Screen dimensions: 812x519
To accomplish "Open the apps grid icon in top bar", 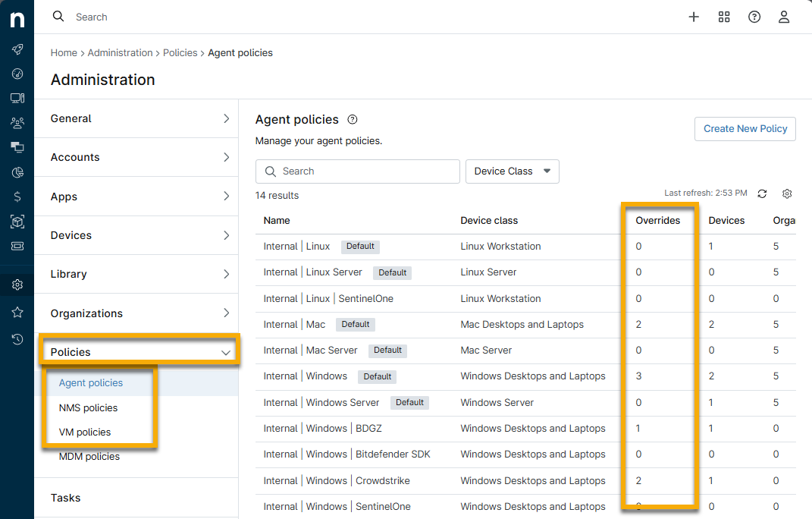I will coord(723,17).
